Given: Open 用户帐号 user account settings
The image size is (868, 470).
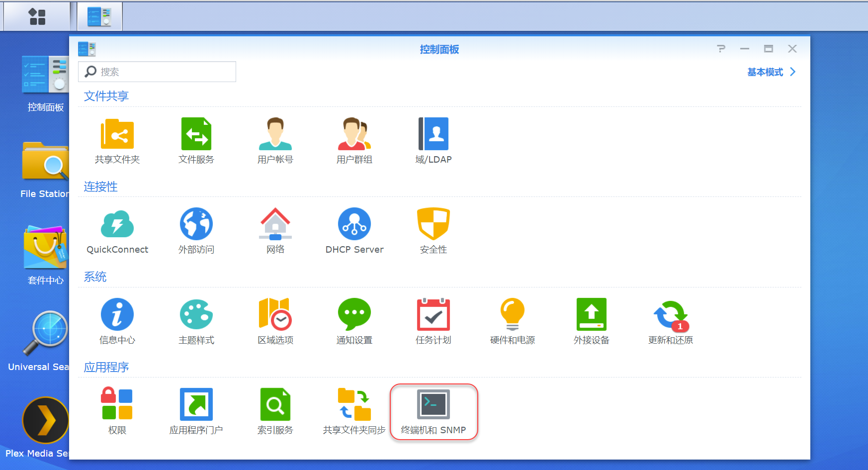Looking at the screenshot, I should point(275,134).
